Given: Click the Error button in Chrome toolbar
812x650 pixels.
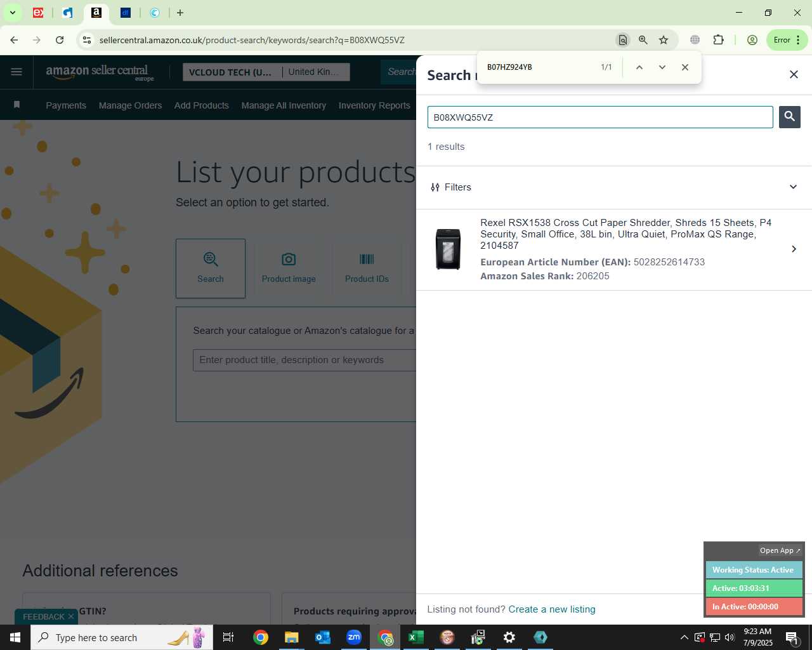Looking at the screenshot, I should pyautogui.click(x=787, y=40).
